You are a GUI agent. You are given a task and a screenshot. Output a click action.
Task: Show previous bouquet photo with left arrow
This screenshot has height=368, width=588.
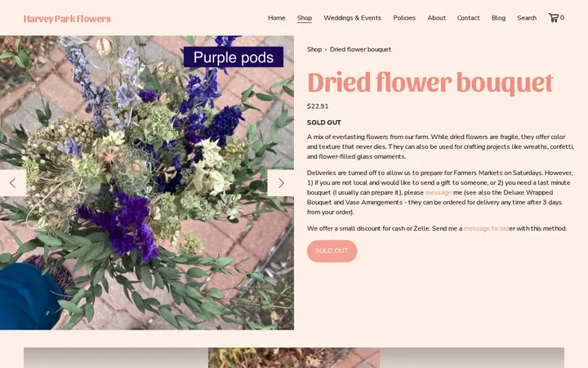13,183
